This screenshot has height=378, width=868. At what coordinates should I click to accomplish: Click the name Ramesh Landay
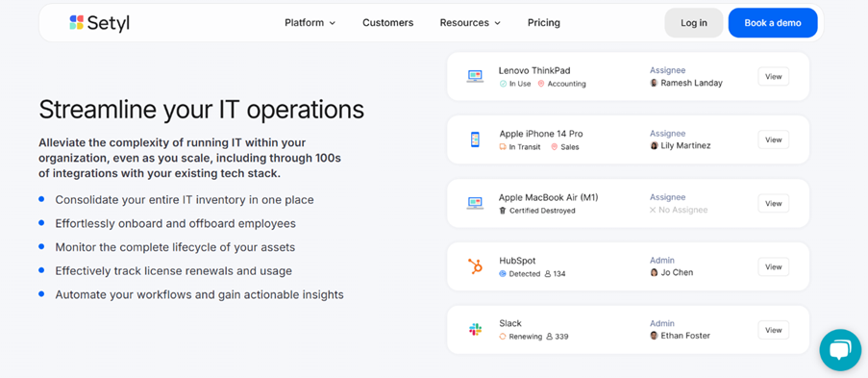pyautogui.click(x=691, y=83)
